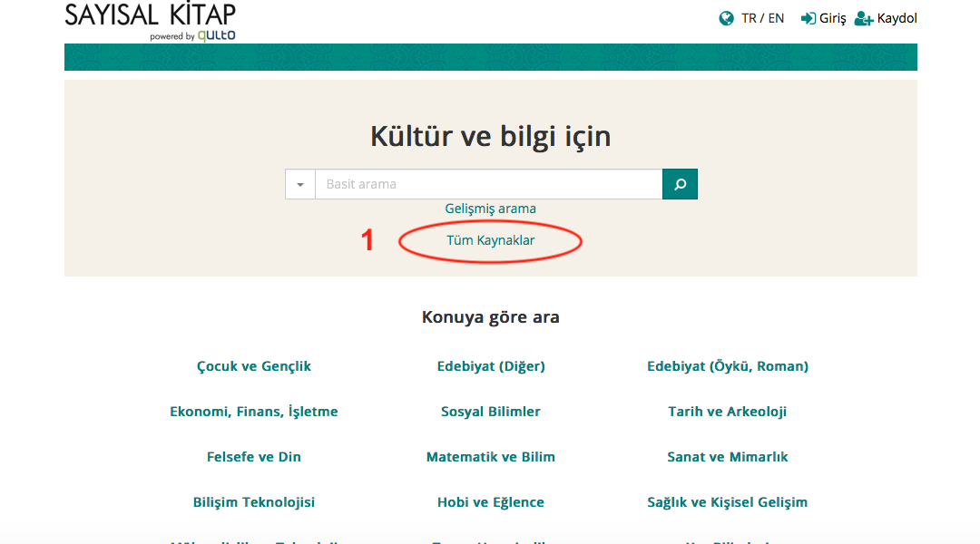Click the globe language icon
980x544 pixels.
726,18
